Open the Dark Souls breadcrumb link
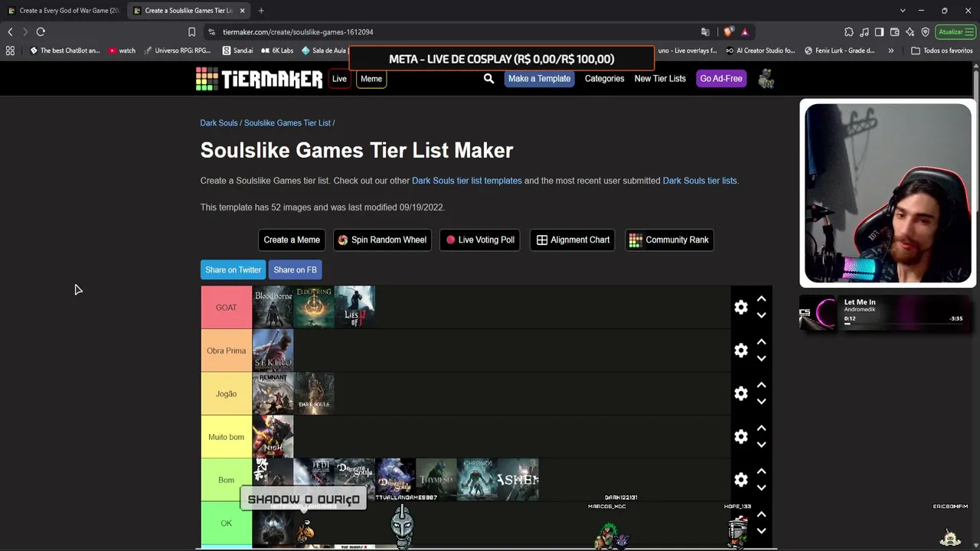Screen dimensions: 980x551 (219, 122)
